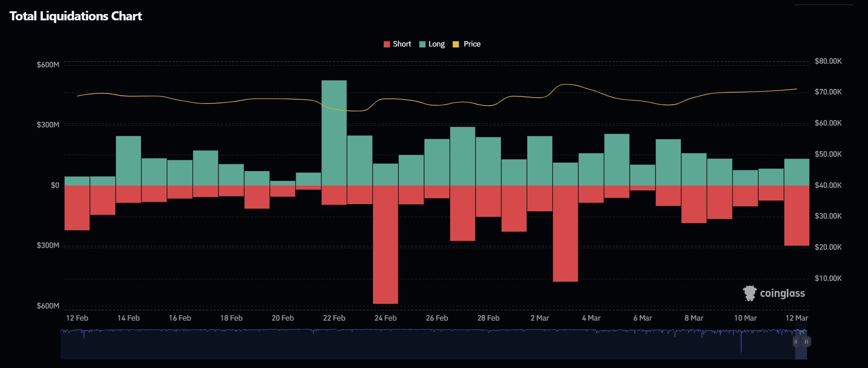The image size is (868, 368).
Task: Click the '16 Feb' x-axis label
Action: point(180,318)
